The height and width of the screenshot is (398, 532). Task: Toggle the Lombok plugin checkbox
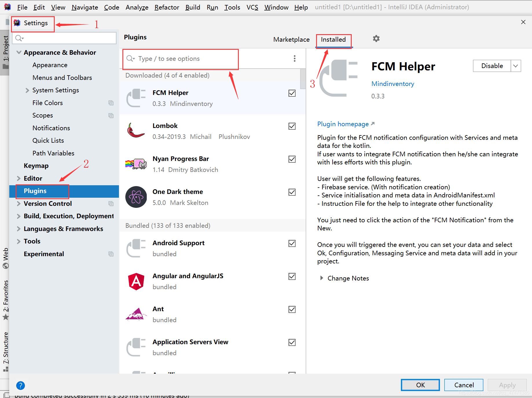pos(292,126)
